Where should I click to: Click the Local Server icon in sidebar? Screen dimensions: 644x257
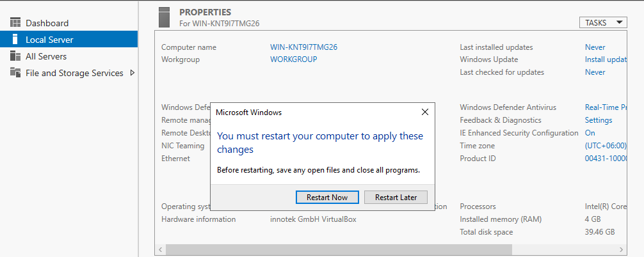coord(15,40)
